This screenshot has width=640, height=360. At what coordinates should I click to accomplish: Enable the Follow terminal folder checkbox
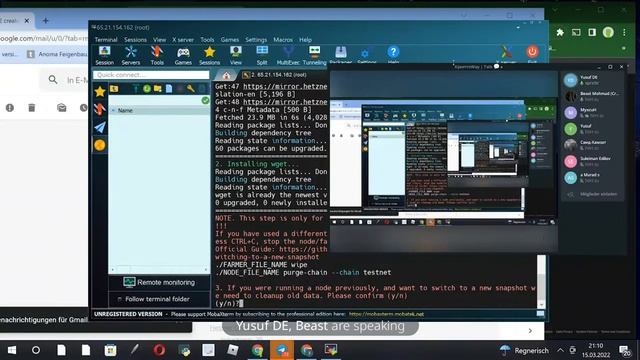pyautogui.click(x=120, y=299)
